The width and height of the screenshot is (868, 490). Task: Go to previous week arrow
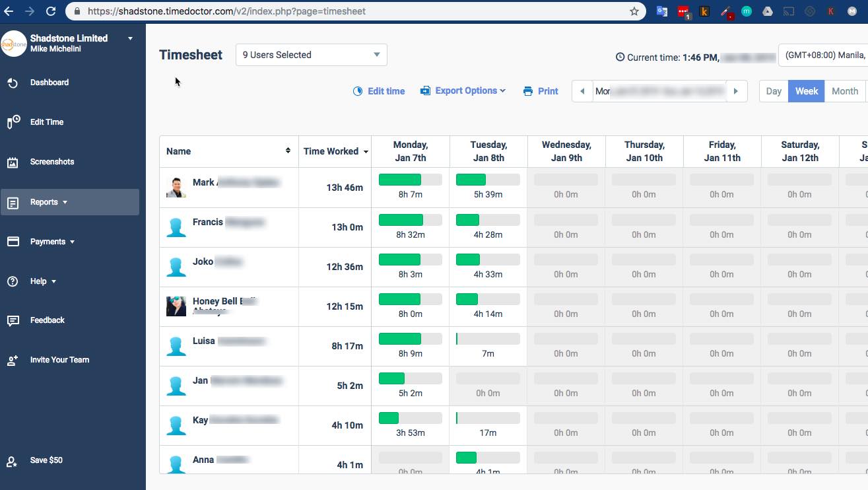point(582,91)
